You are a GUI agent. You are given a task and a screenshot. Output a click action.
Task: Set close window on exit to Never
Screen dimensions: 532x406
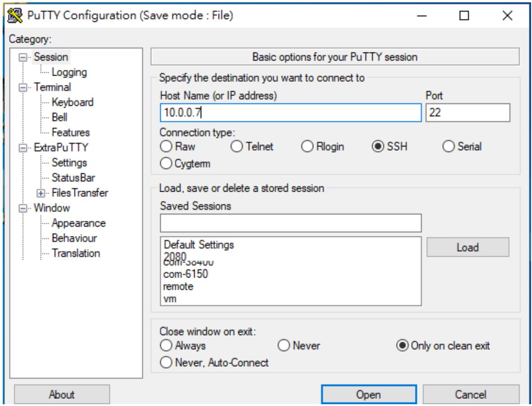[x=299, y=345]
